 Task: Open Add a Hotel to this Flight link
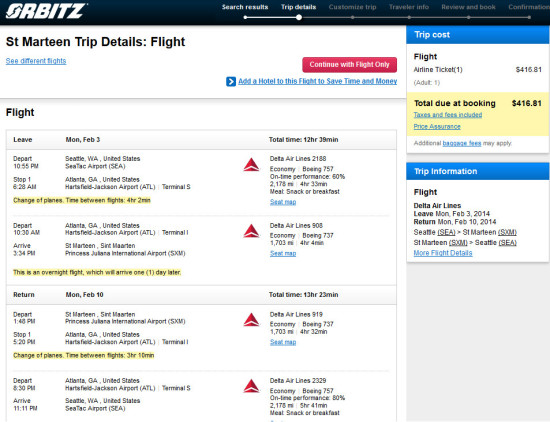point(317,81)
